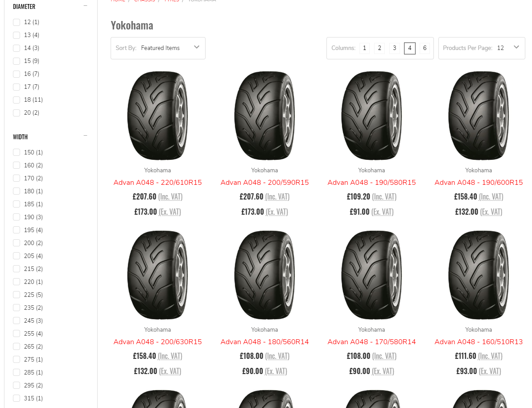Open the Products Per Page dropdown
This screenshot has height=408, width=532.
point(482,48)
